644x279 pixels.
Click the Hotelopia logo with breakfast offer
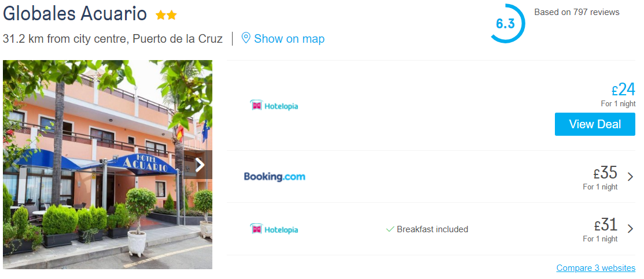point(274,229)
